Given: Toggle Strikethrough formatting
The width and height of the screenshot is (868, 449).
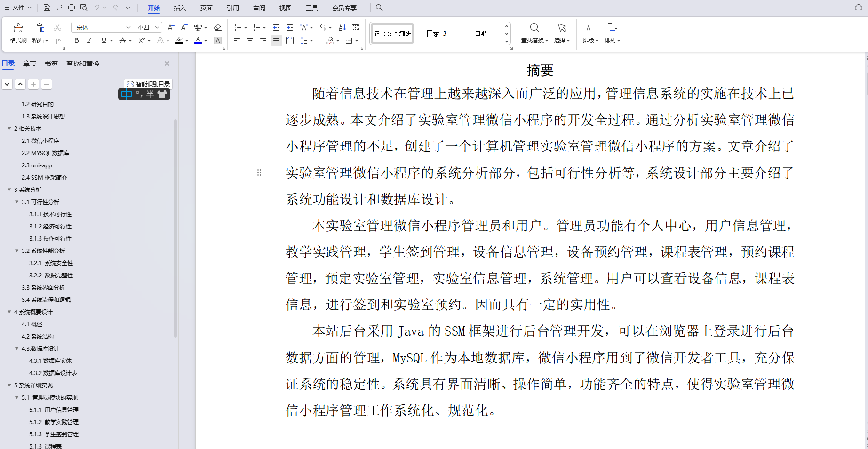Looking at the screenshot, I should (123, 40).
